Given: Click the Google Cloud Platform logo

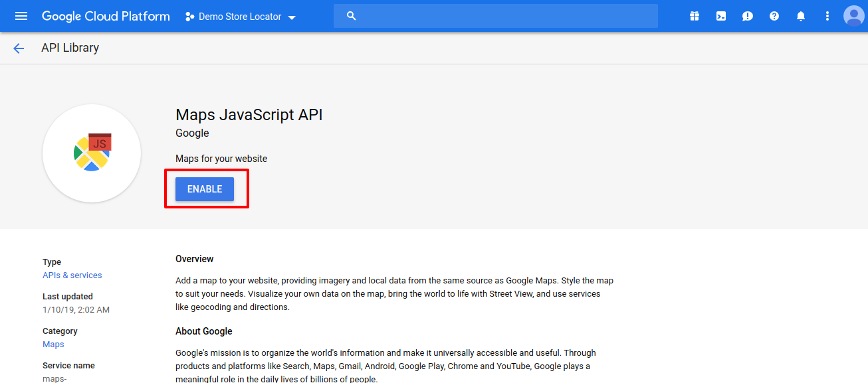Looking at the screenshot, I should pos(106,16).
